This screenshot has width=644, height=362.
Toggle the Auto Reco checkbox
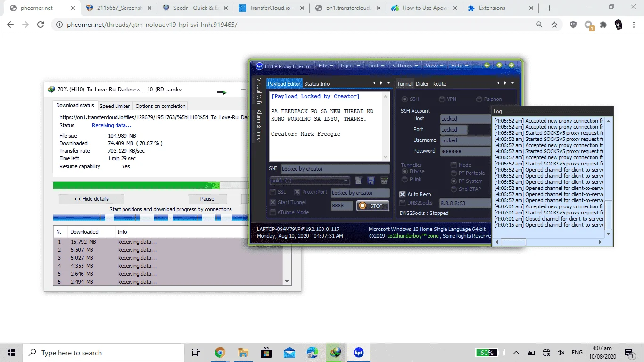coord(403,194)
